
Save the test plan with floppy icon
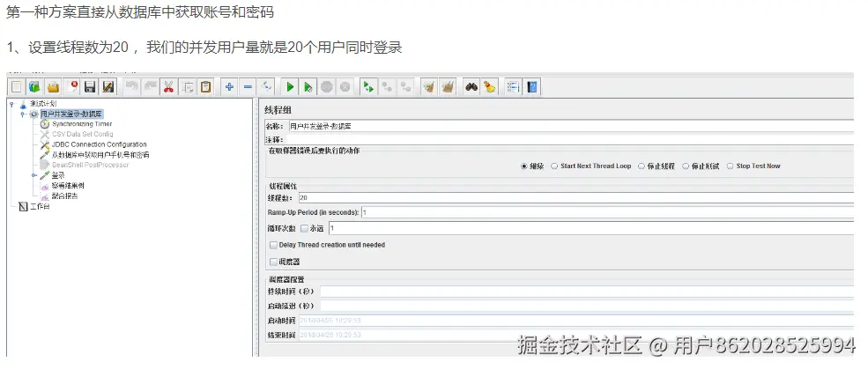point(90,87)
